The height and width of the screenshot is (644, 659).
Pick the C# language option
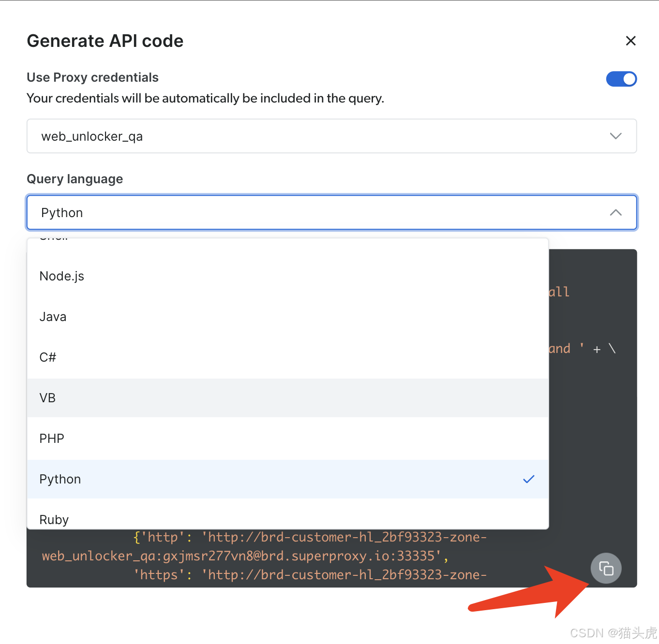pyautogui.click(x=48, y=357)
